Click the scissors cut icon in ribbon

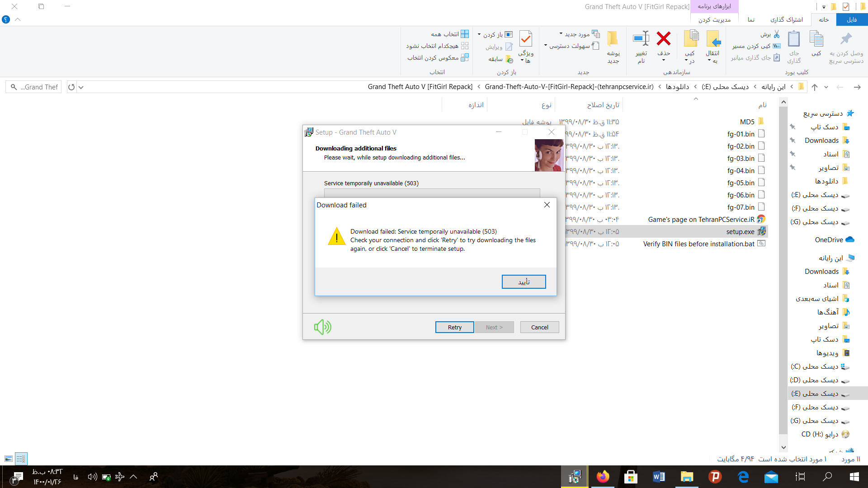(x=776, y=34)
